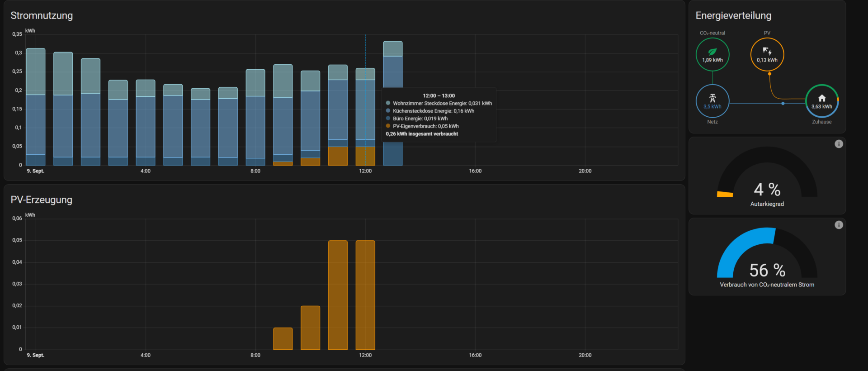Click the CO₂-neutral leaf icon circle
This screenshot has height=371, width=868.
[x=712, y=54]
